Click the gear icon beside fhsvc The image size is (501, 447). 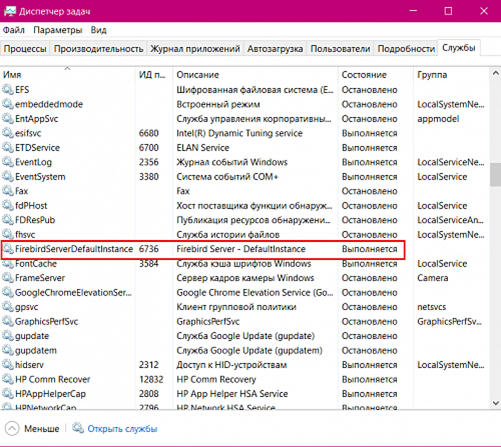click(7, 234)
